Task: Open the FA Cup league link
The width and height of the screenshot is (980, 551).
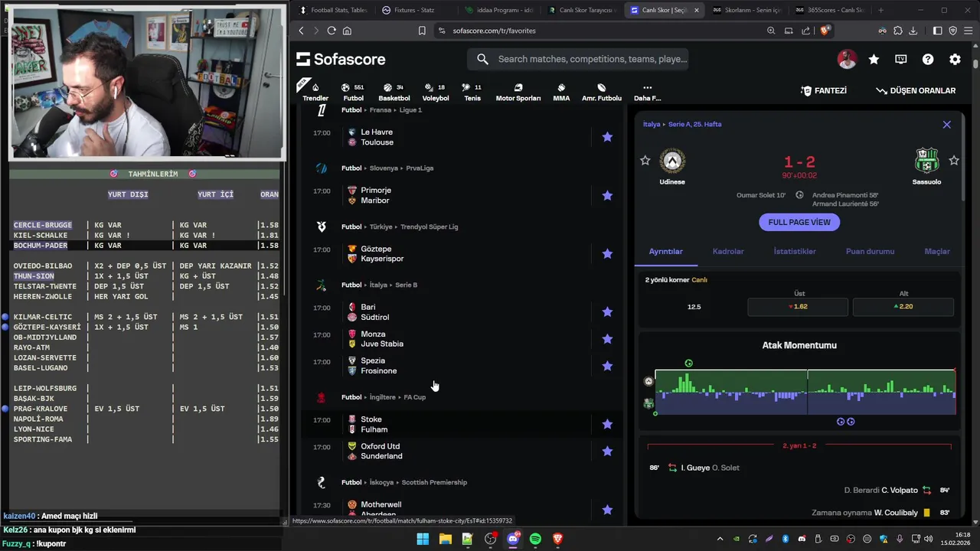Action: pyautogui.click(x=414, y=397)
